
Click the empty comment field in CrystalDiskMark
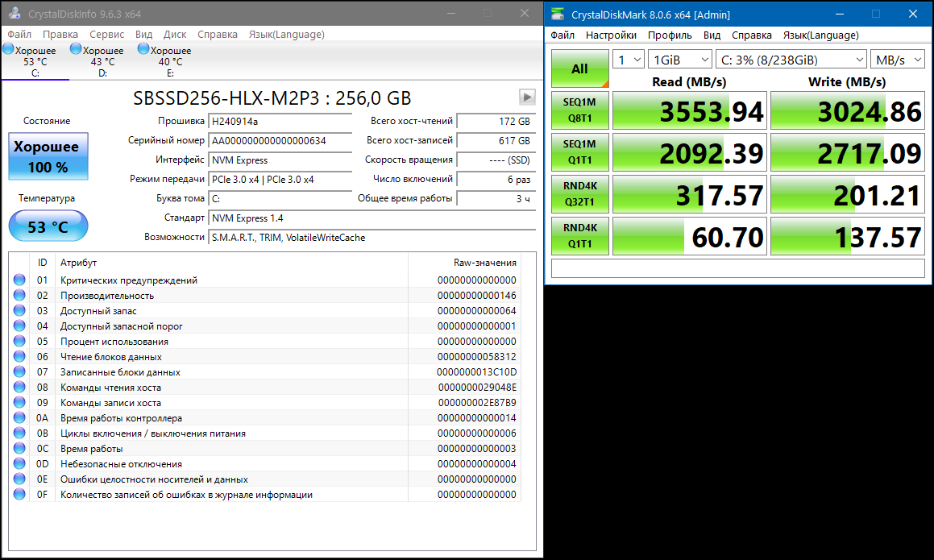738,268
